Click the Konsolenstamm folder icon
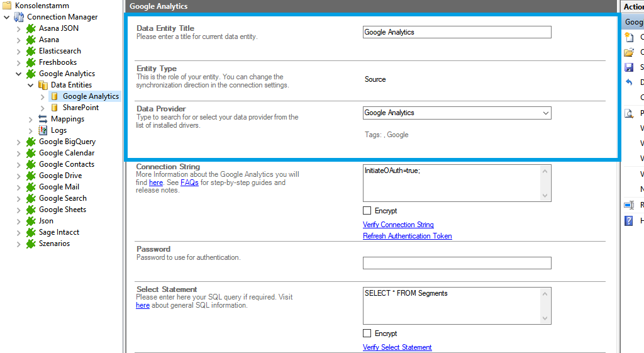 7,5
